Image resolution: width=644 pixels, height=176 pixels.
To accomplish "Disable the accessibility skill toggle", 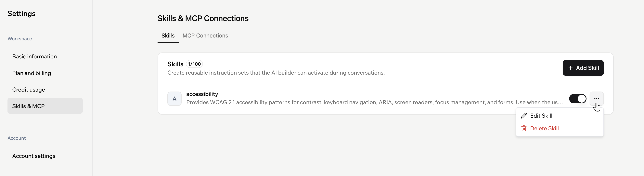I will [577, 99].
